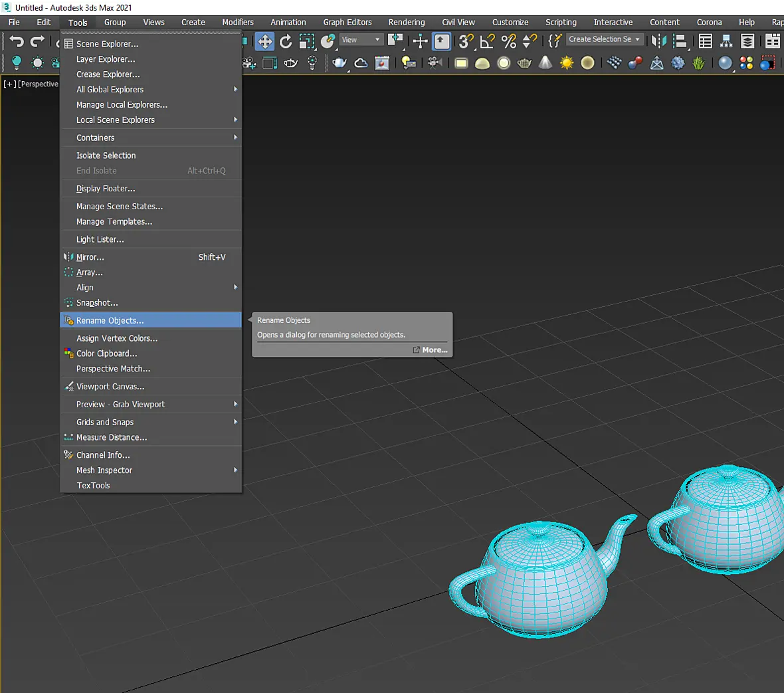Open the reference coordinate View dropdown

(361, 39)
